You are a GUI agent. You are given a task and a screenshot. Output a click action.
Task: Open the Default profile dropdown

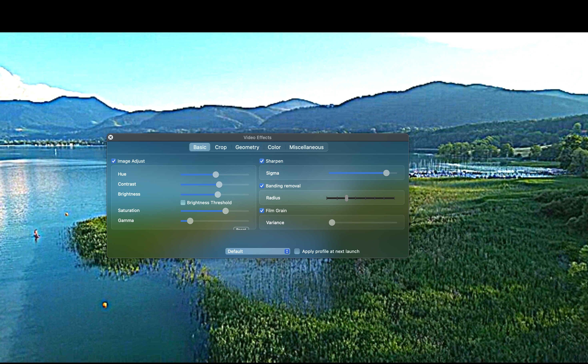click(x=257, y=251)
